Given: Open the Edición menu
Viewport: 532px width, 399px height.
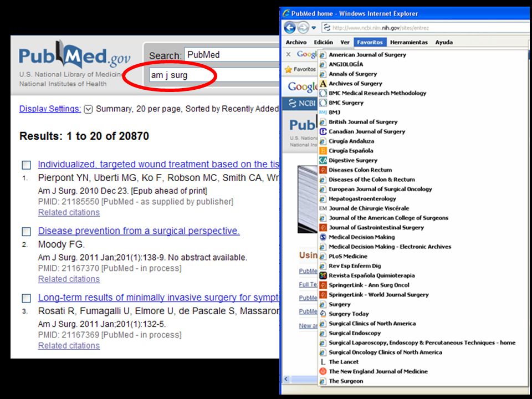Looking at the screenshot, I should (323, 43).
